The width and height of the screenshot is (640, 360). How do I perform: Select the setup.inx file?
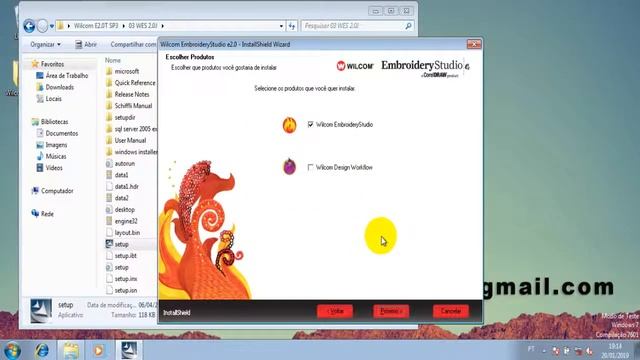[x=126, y=279]
